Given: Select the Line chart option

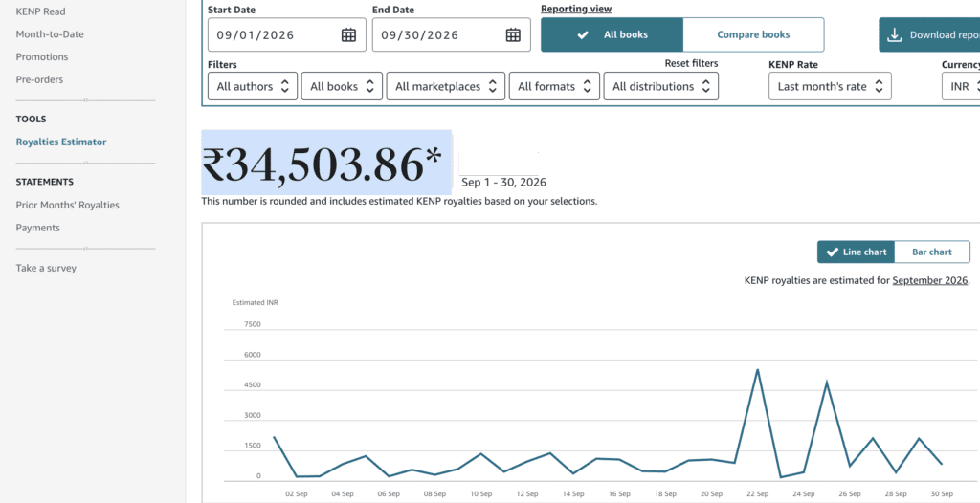Looking at the screenshot, I should click(x=857, y=251).
